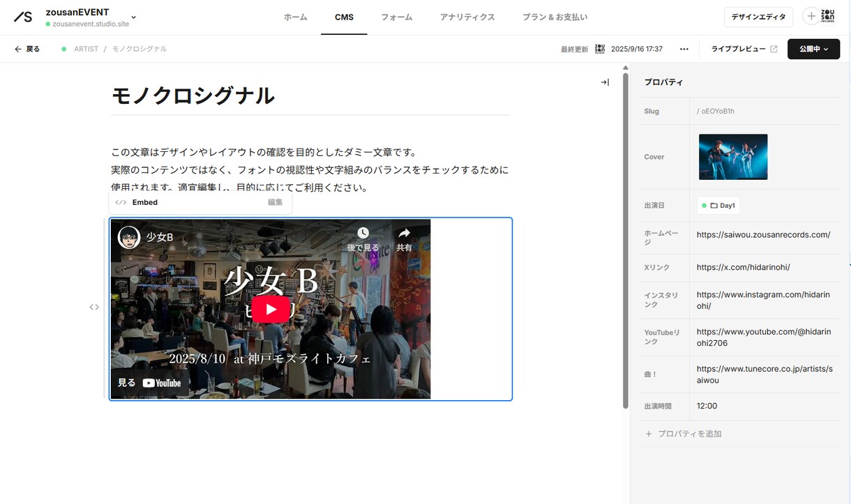Click the embed code icon left of video
The image size is (851, 504).
pos(94,307)
